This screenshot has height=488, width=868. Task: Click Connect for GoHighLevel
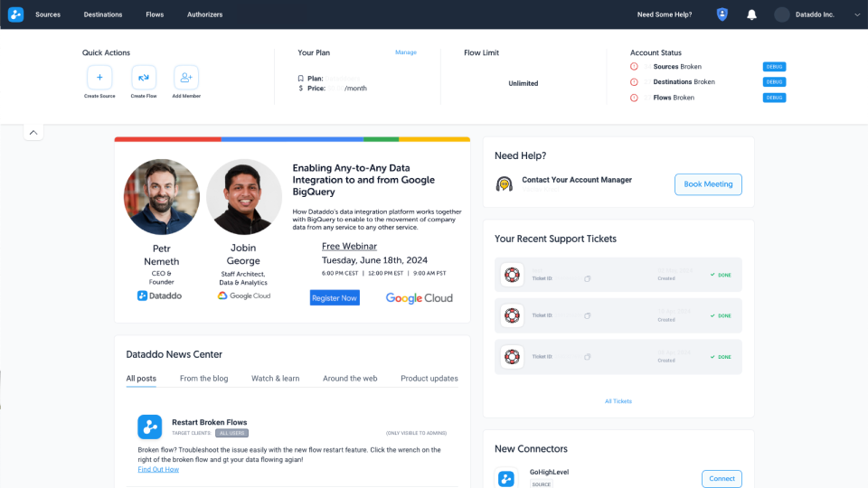(x=722, y=479)
